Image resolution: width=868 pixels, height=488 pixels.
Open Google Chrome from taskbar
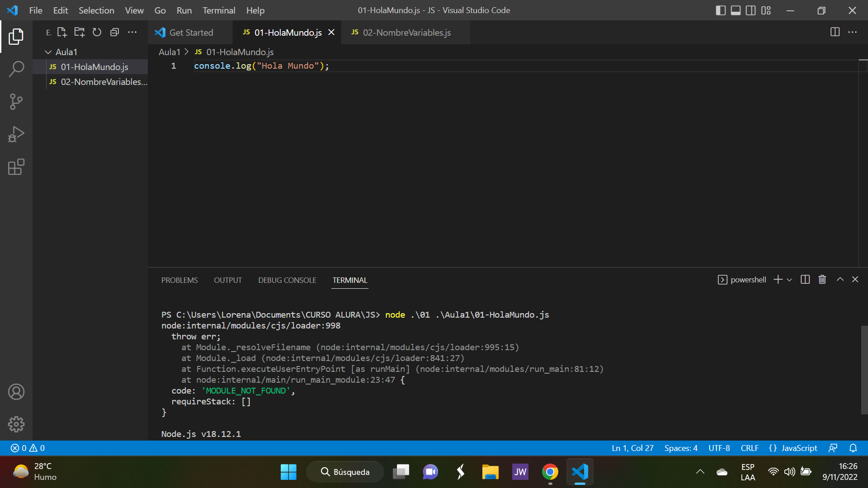click(550, 472)
